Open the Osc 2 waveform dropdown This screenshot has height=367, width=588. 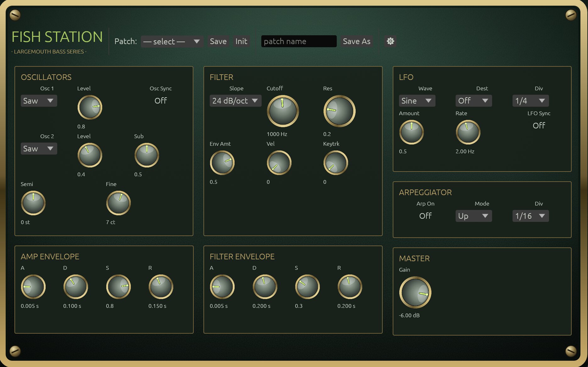[39, 149]
